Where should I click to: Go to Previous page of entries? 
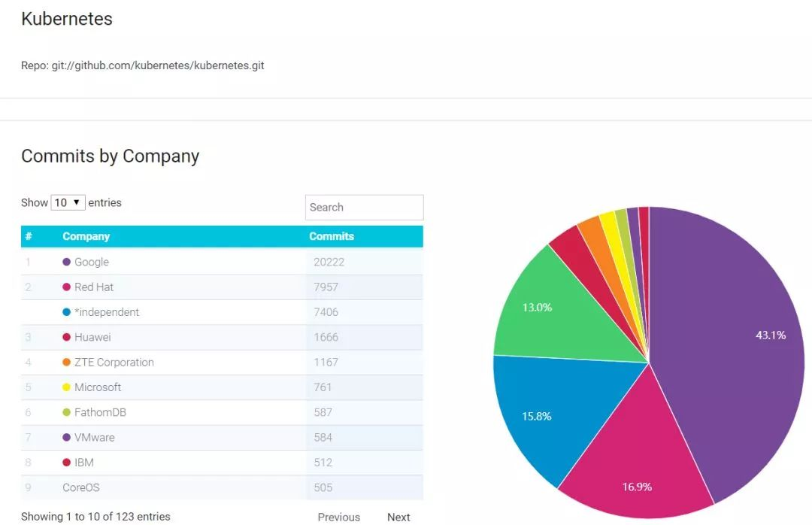point(338,517)
